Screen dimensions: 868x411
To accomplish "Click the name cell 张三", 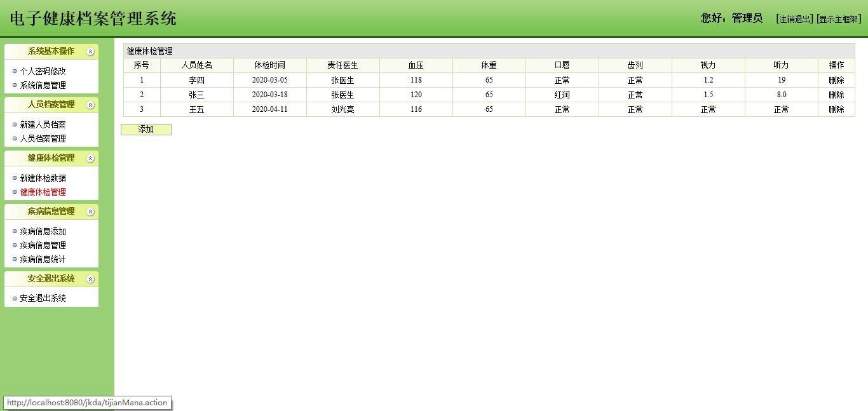I will (x=197, y=95).
